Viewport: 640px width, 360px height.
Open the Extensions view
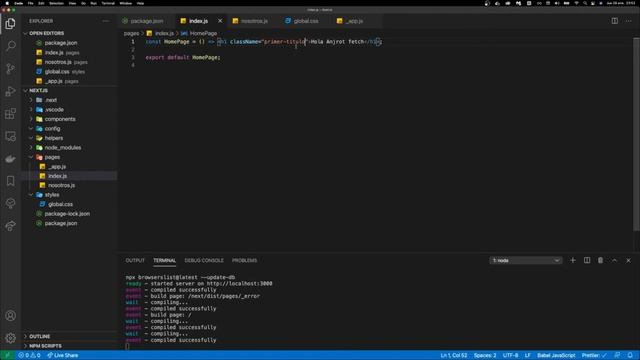(11, 113)
